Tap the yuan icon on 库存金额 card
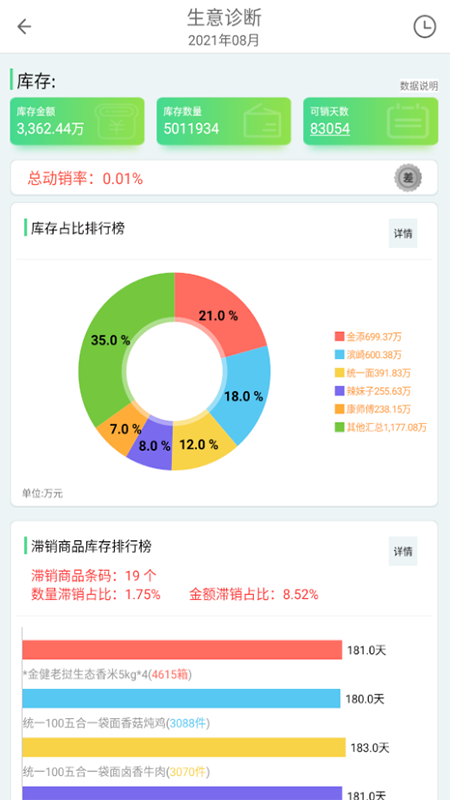 click(117, 121)
